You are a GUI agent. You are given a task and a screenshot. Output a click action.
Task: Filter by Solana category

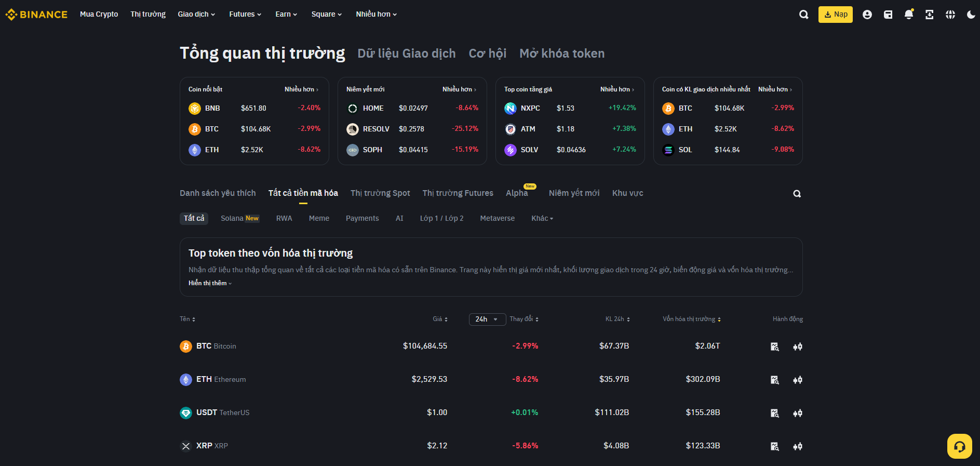[240, 219]
